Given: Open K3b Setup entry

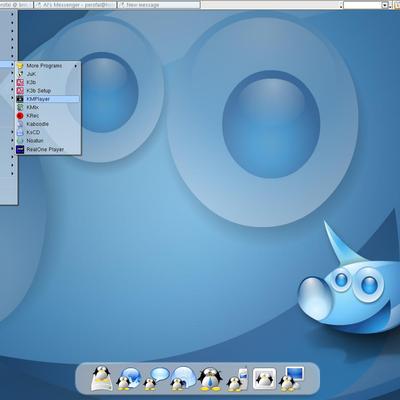Looking at the screenshot, I should 48,91.
